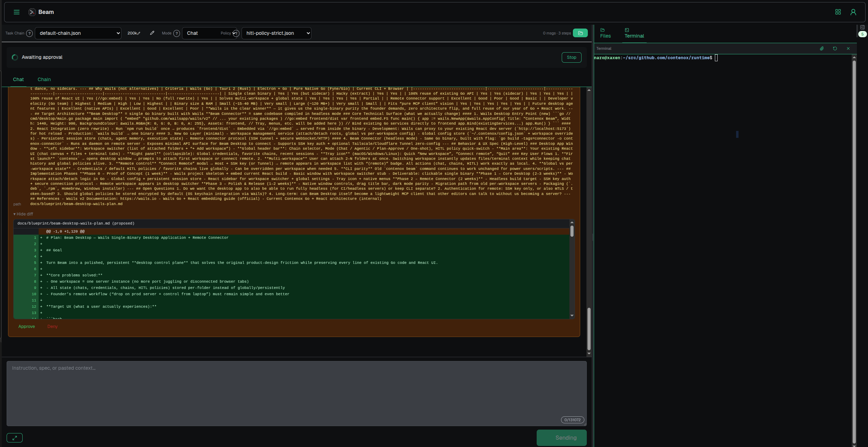This screenshot has height=447, width=868.
Task: Open the hitl-policy-strict.json dropdown
Action: (x=276, y=33)
